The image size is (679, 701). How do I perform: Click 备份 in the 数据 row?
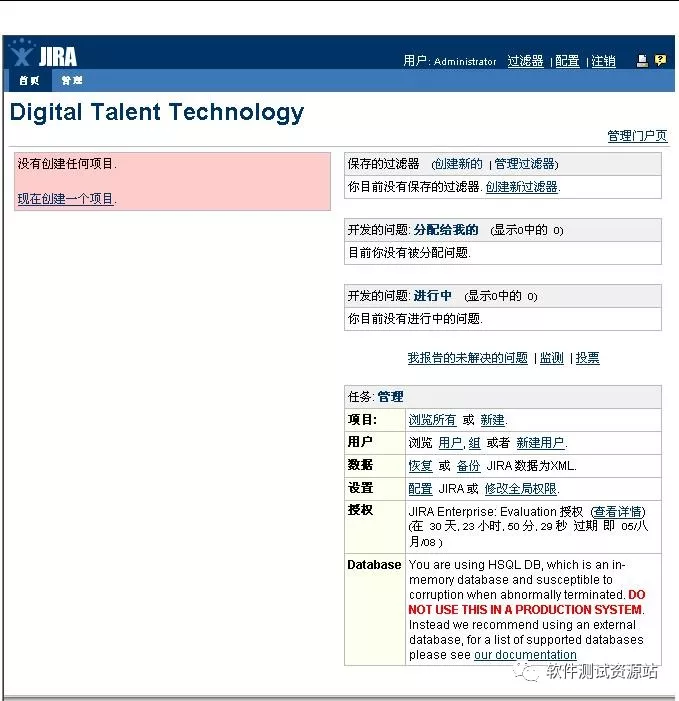click(468, 466)
